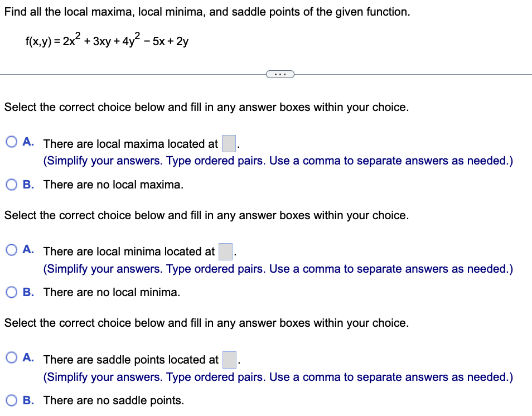
Task: Select radio button A for local maxima
Action: coord(11,141)
